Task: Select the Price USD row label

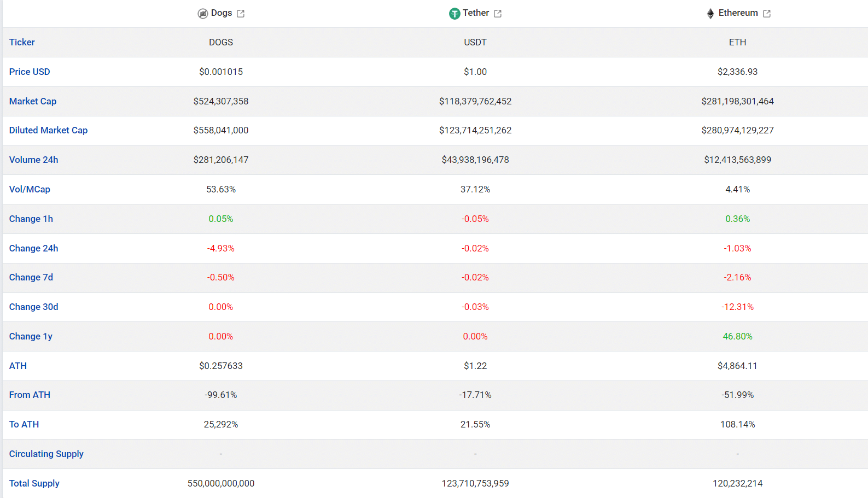Action: coord(30,72)
